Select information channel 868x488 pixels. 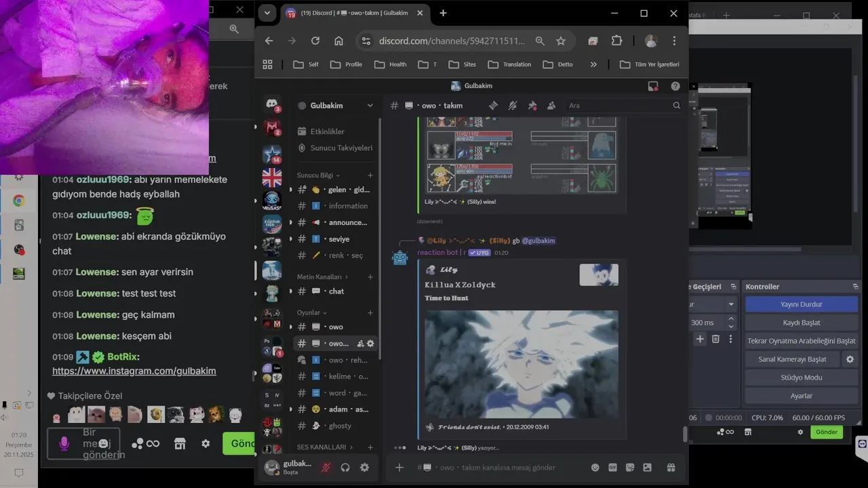(336, 206)
